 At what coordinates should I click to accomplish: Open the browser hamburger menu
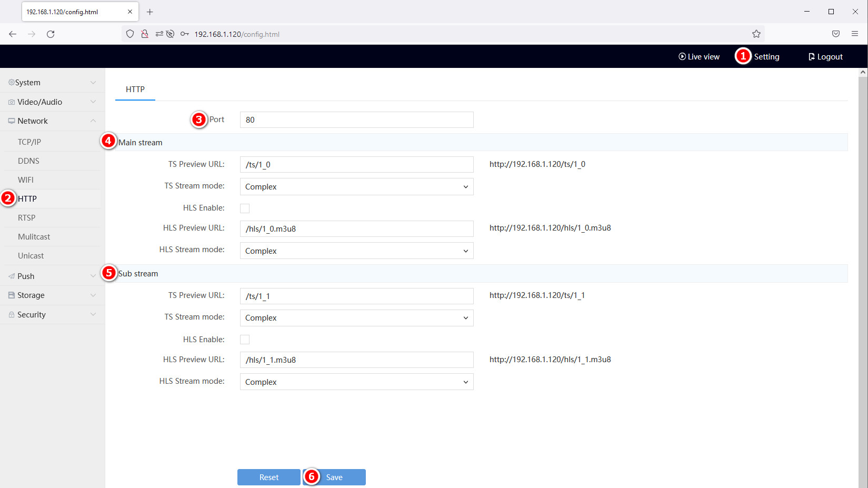click(x=854, y=34)
